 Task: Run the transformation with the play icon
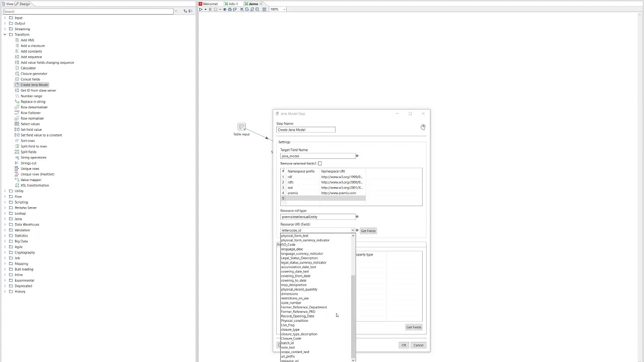(x=200, y=10)
